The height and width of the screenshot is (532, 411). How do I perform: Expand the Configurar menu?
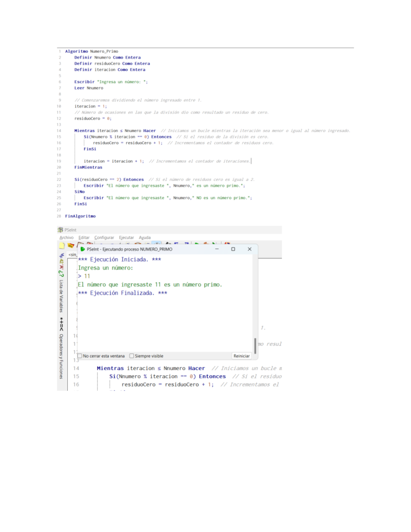(104, 238)
